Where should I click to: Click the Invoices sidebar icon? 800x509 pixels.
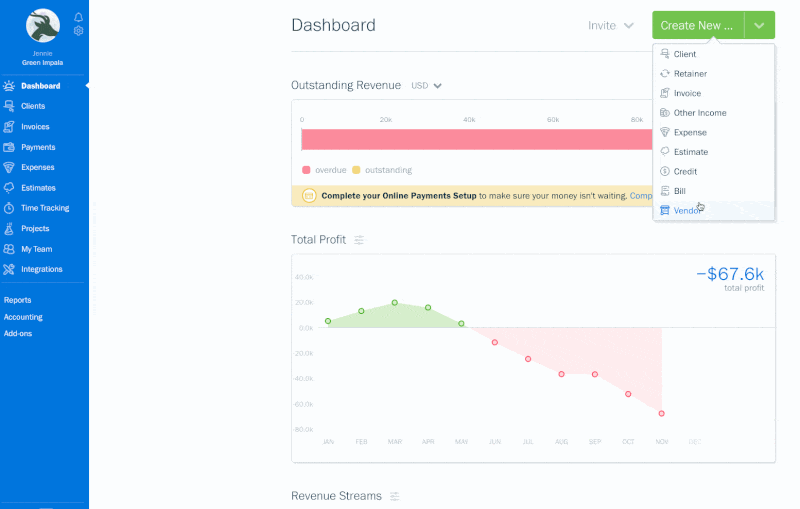coord(9,127)
